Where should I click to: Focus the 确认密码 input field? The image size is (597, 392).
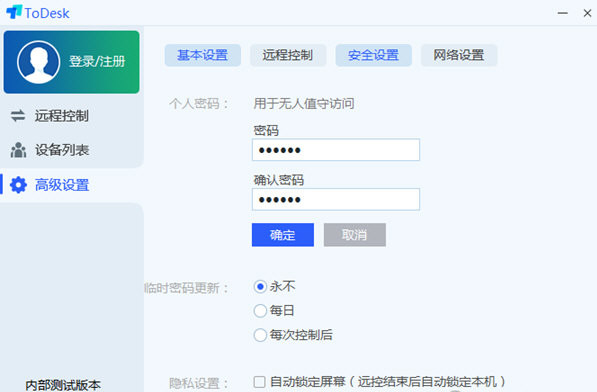coord(336,199)
